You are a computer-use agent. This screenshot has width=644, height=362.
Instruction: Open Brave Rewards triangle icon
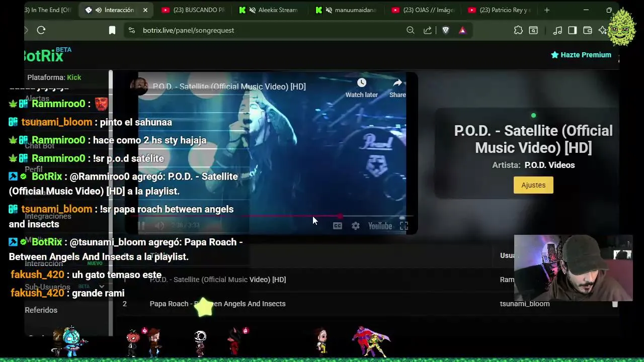[x=462, y=30]
